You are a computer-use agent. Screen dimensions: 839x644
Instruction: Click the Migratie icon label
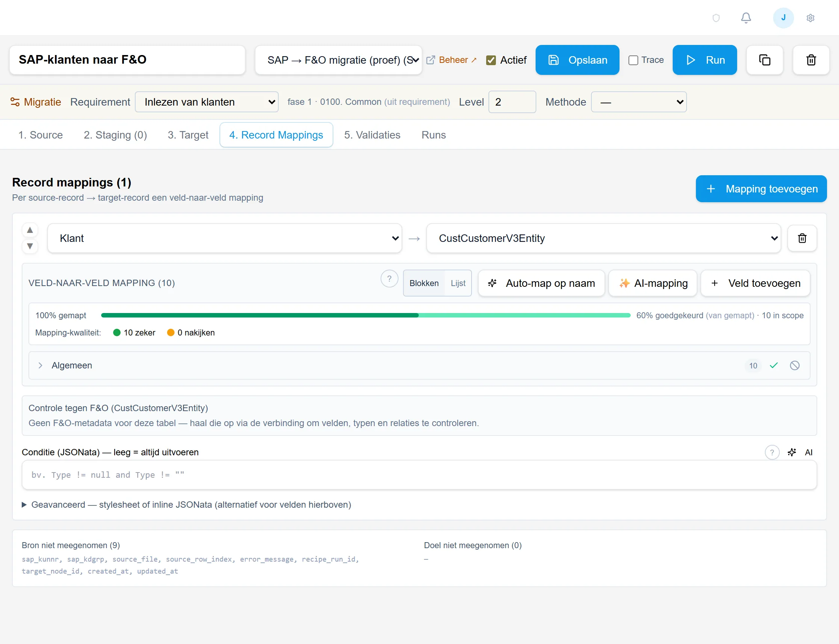(x=36, y=102)
